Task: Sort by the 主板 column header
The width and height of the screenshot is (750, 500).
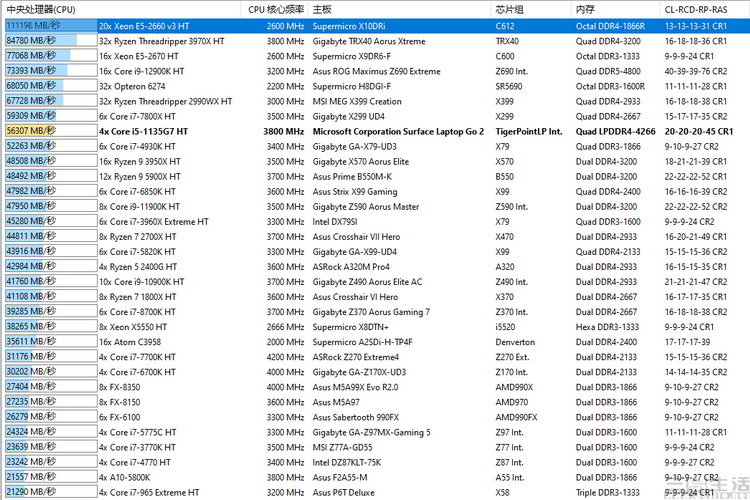Action: (x=401, y=9)
